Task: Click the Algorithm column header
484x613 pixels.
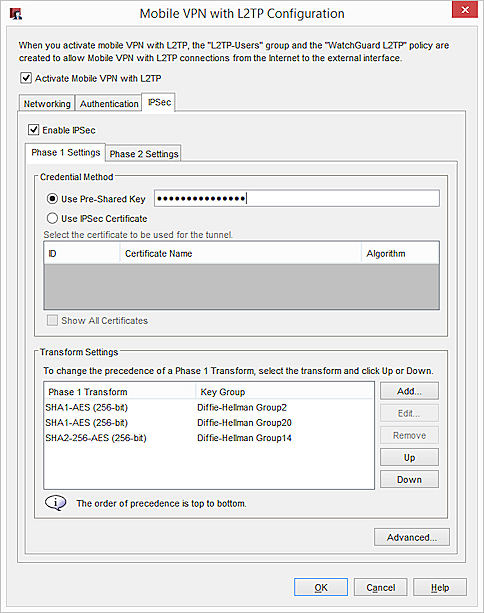Action: click(400, 253)
